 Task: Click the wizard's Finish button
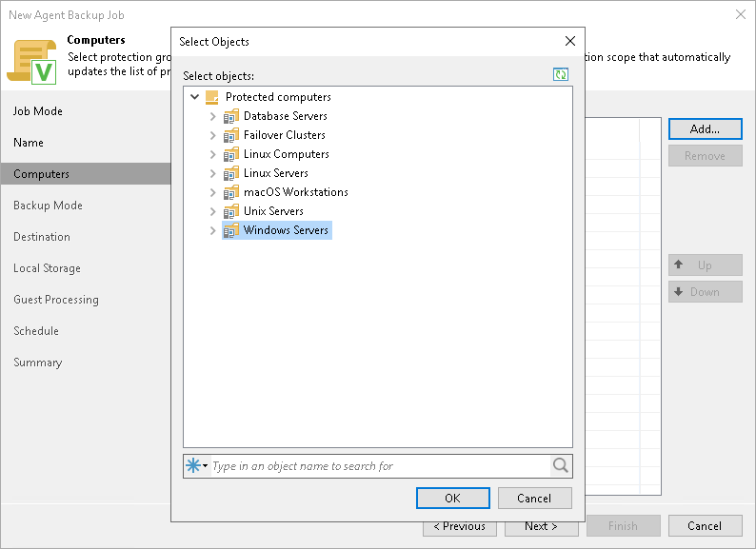(623, 526)
